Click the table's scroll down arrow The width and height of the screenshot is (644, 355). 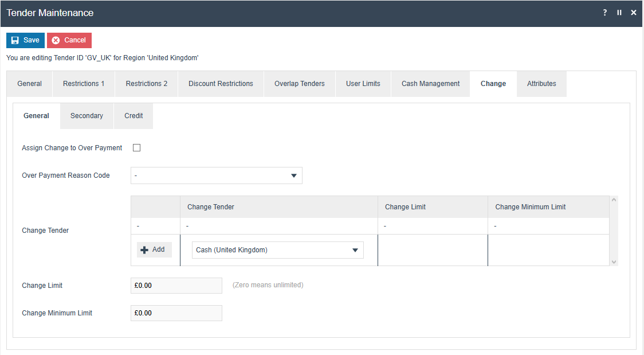pos(614,262)
